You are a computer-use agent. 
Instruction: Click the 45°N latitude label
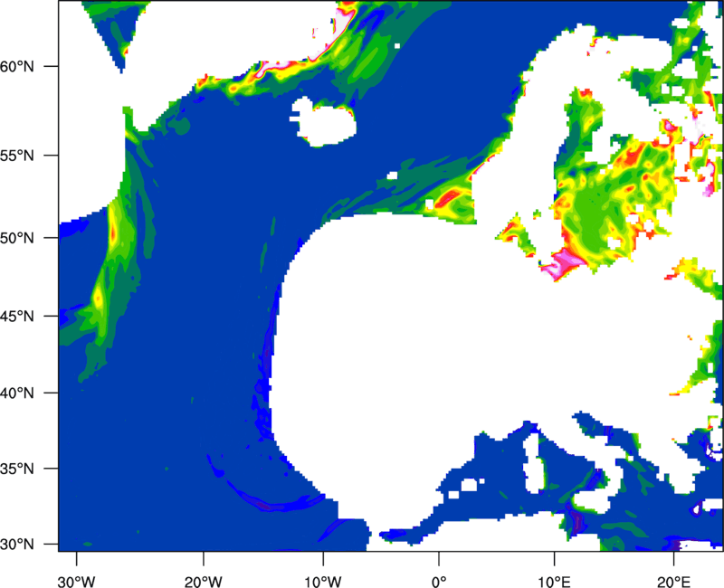coord(17,316)
